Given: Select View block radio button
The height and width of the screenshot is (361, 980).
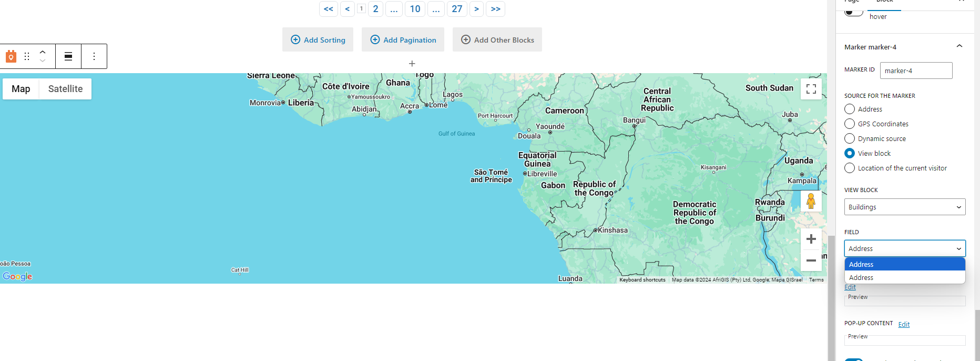Looking at the screenshot, I should (x=850, y=153).
